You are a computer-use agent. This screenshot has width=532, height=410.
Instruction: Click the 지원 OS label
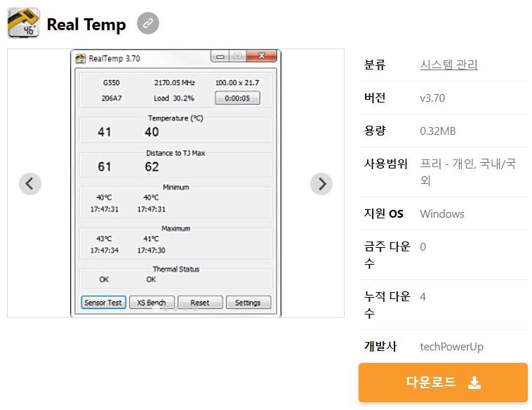tap(384, 213)
